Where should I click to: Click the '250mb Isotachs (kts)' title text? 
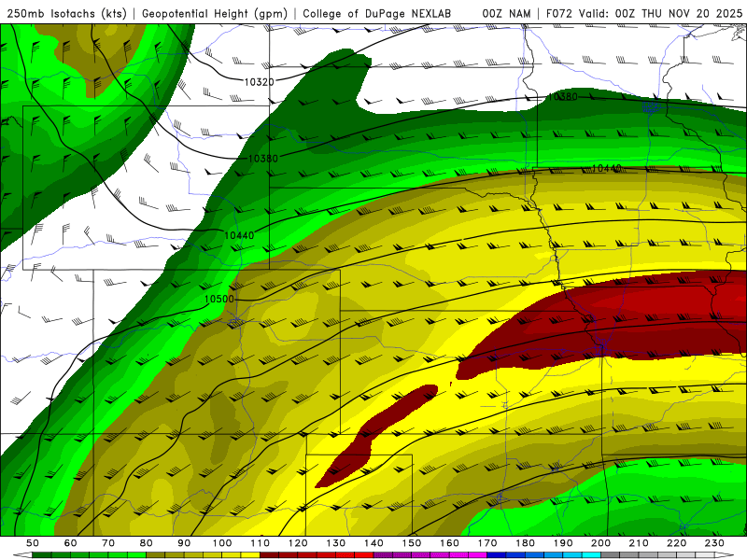point(66,14)
